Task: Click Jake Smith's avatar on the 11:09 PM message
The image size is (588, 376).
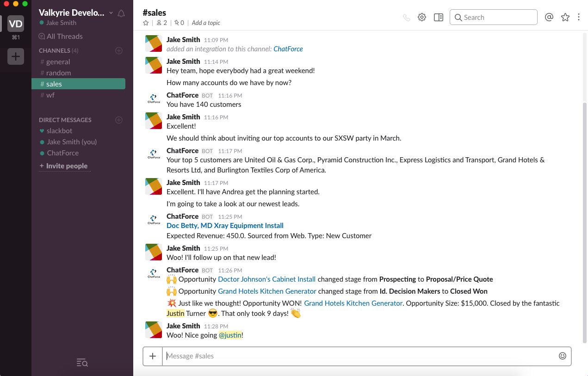Action: 154,43
